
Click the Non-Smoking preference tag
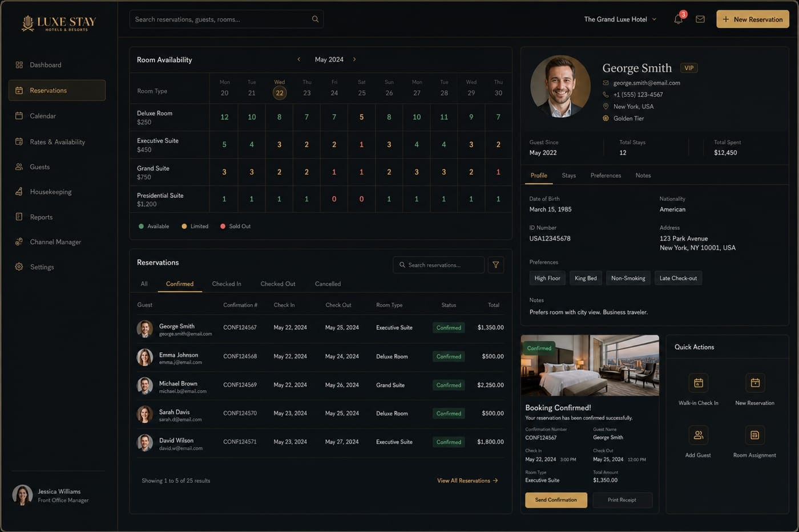(628, 278)
